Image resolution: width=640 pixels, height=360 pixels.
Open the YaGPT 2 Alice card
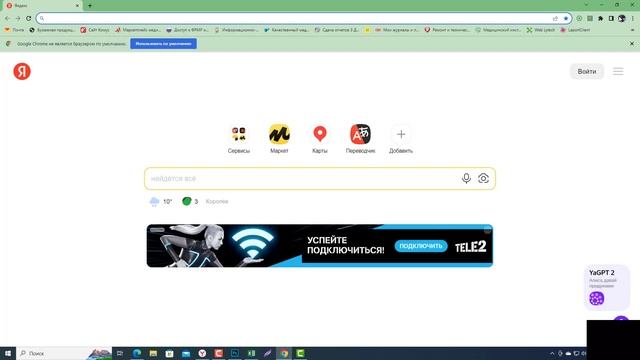coord(607,287)
